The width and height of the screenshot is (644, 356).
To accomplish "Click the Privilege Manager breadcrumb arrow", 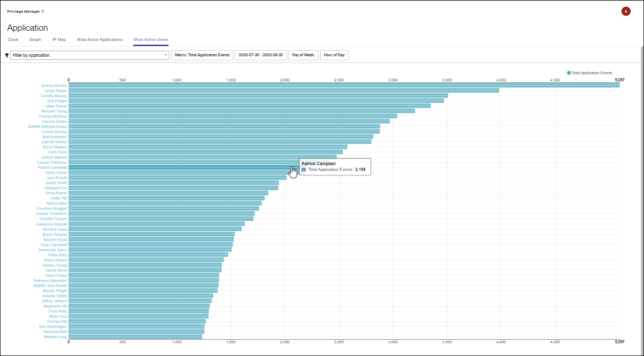I will point(42,11).
